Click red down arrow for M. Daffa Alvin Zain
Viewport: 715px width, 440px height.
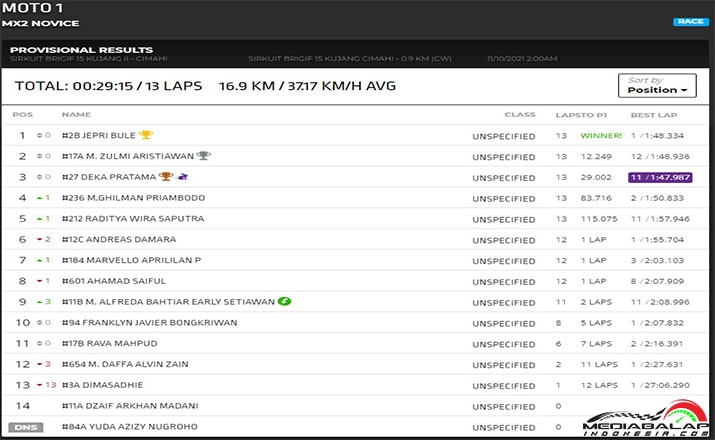click(x=40, y=364)
